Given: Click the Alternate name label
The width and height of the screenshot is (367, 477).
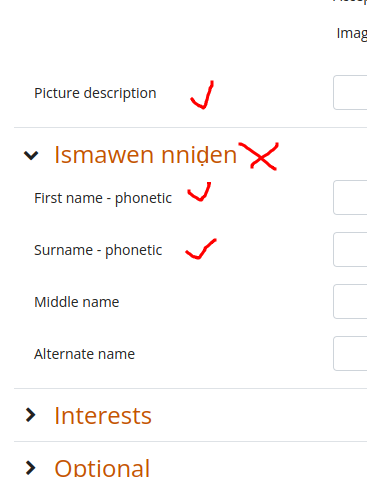Looking at the screenshot, I should coord(84,354).
